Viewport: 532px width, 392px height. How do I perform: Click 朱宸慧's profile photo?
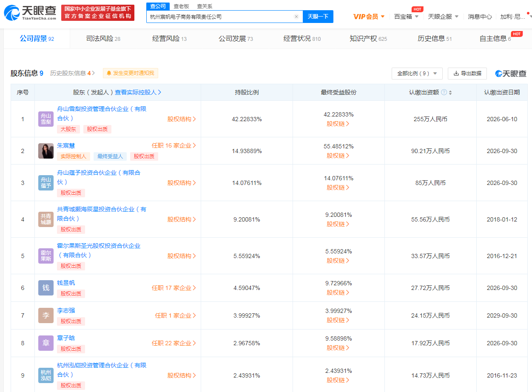(x=46, y=151)
